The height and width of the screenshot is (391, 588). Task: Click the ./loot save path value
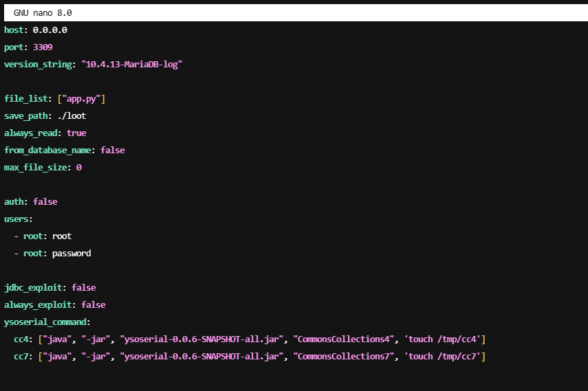point(72,116)
